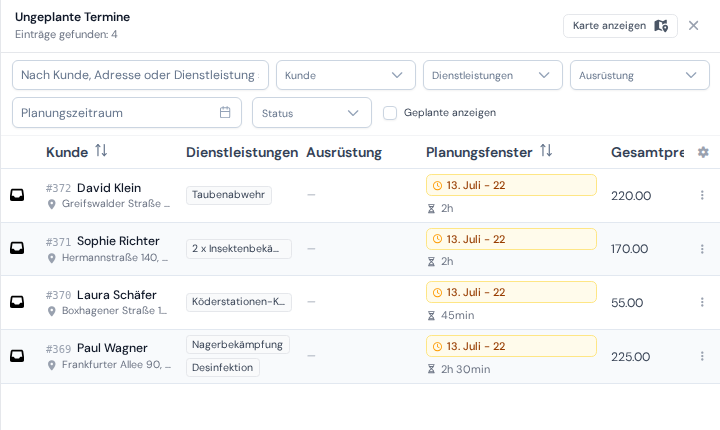Enable the Geplante anzeigen checkbox
The height and width of the screenshot is (430, 720).
click(x=390, y=113)
